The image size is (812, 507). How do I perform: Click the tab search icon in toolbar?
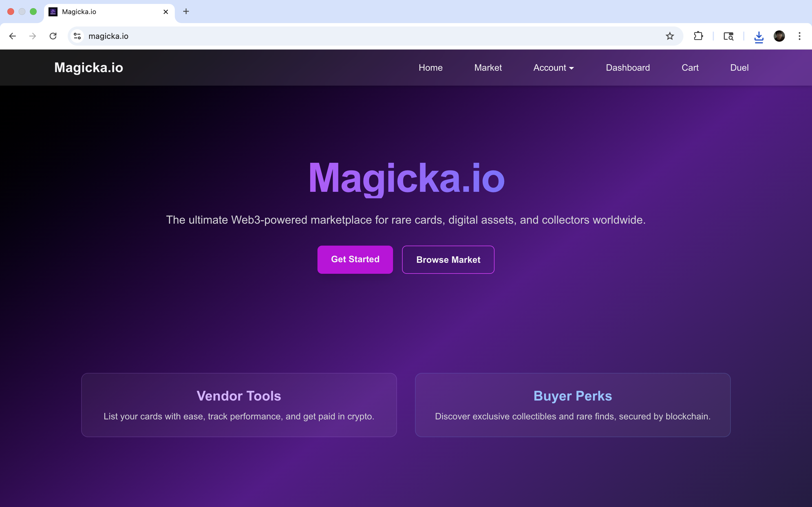729,36
